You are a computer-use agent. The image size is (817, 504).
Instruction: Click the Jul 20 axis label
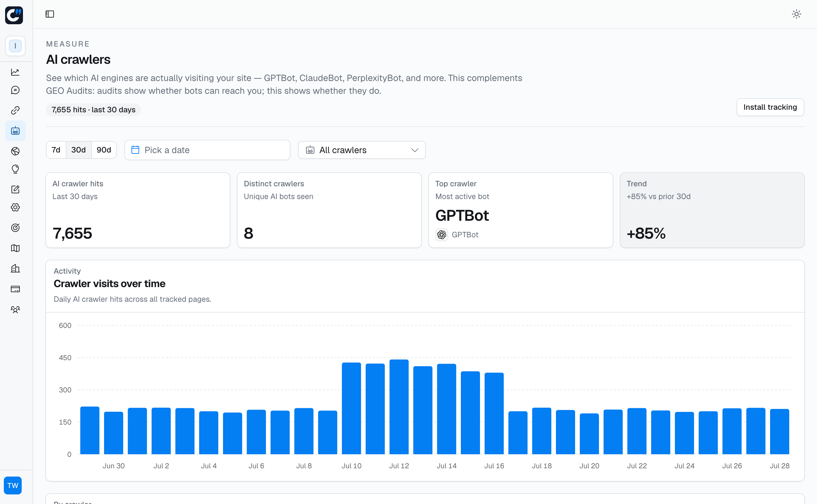click(x=589, y=466)
